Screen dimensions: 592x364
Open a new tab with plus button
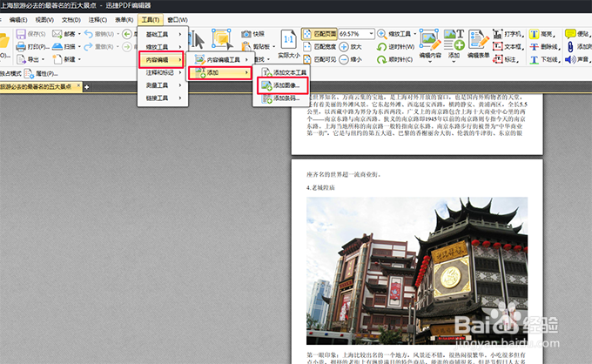[x=86, y=87]
